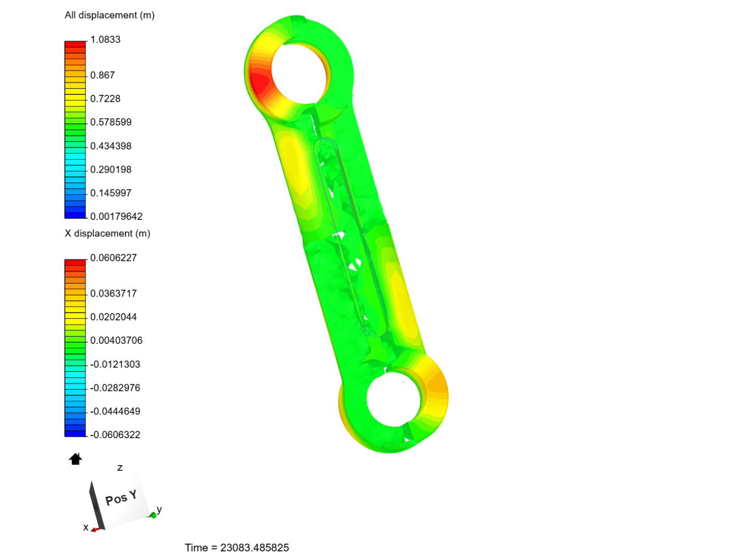Click the home view reset icon
Viewport: 747px width, 560px height.
coord(76,459)
